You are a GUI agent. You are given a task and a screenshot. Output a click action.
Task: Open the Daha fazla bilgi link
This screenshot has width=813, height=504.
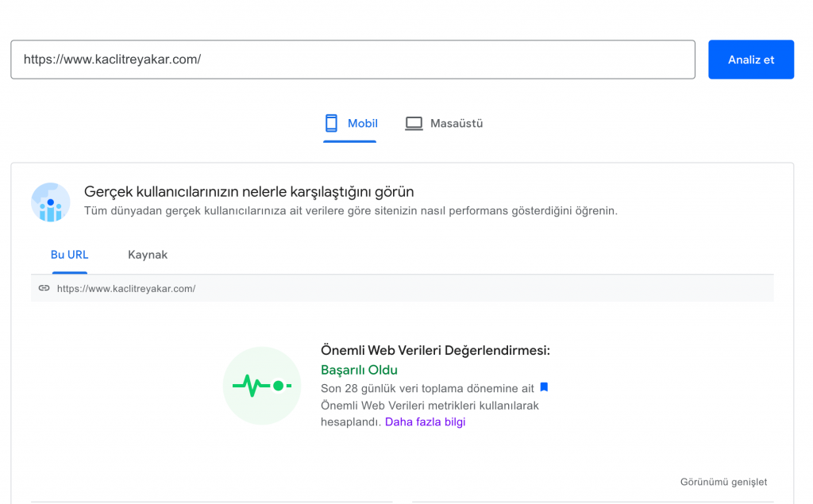coord(425,422)
